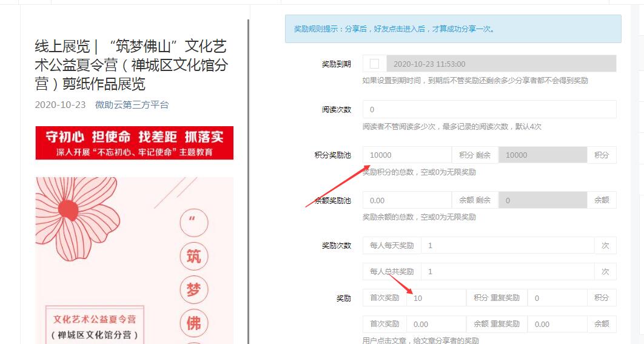The height and width of the screenshot is (344, 644).
Task: Tick the 奖励到期 expiry checkbox
Action: click(374, 64)
